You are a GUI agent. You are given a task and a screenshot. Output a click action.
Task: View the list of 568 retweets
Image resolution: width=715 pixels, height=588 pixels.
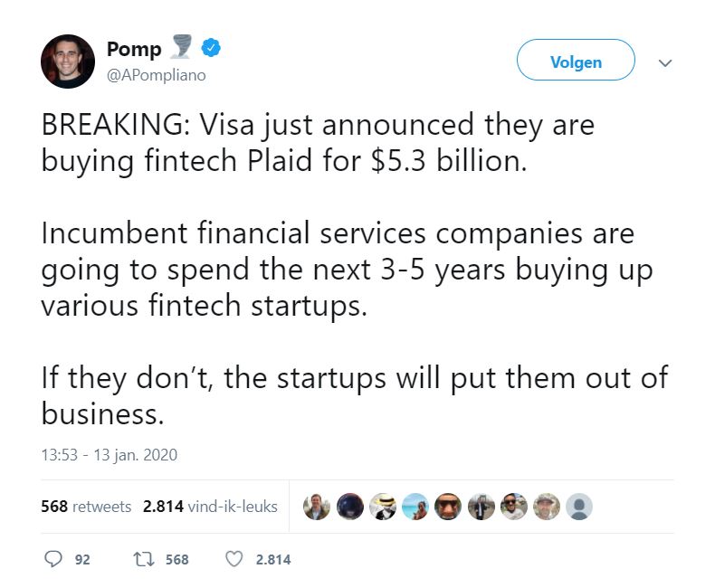point(86,507)
